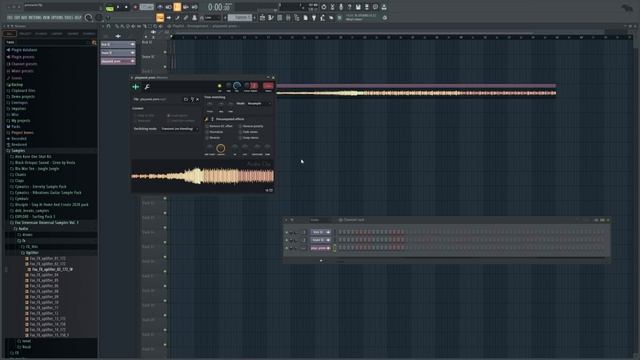The width and height of the screenshot is (640, 360).
Task: Click the tempo display field
Action: click(x=147, y=7)
